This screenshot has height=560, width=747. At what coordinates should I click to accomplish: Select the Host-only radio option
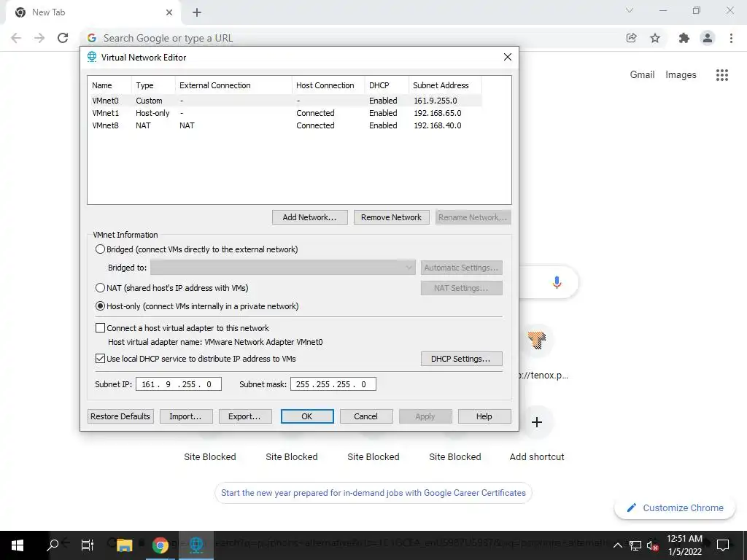click(100, 306)
